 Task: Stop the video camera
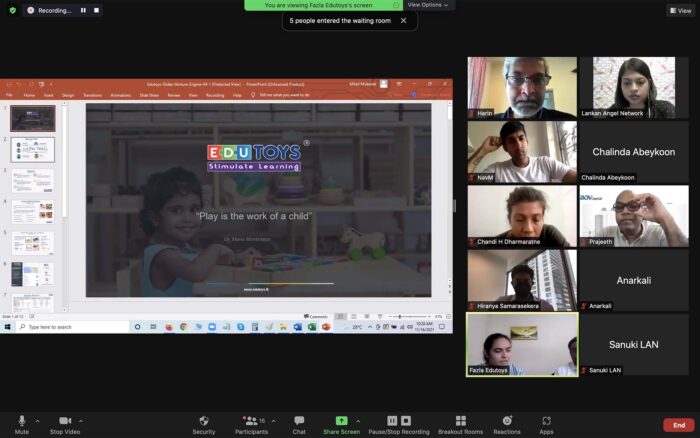65,424
